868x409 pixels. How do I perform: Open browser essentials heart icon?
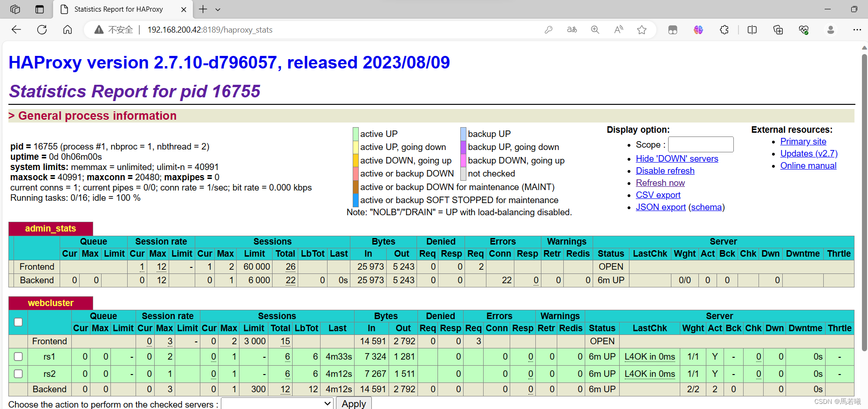pos(804,30)
